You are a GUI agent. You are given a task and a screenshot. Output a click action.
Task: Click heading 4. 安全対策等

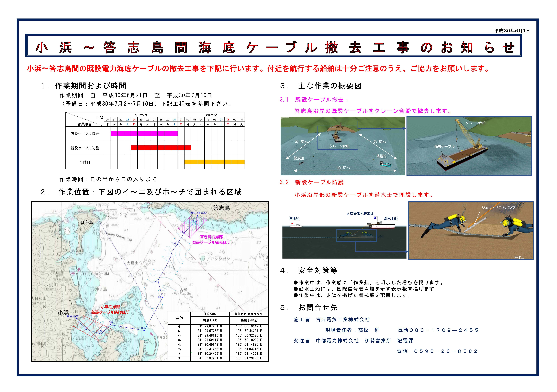(x=309, y=270)
